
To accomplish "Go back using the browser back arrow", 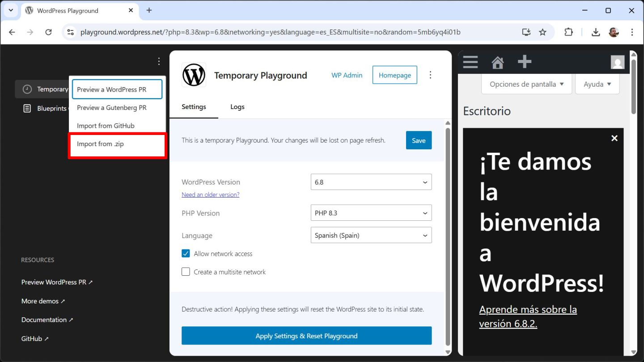I will click(12, 32).
